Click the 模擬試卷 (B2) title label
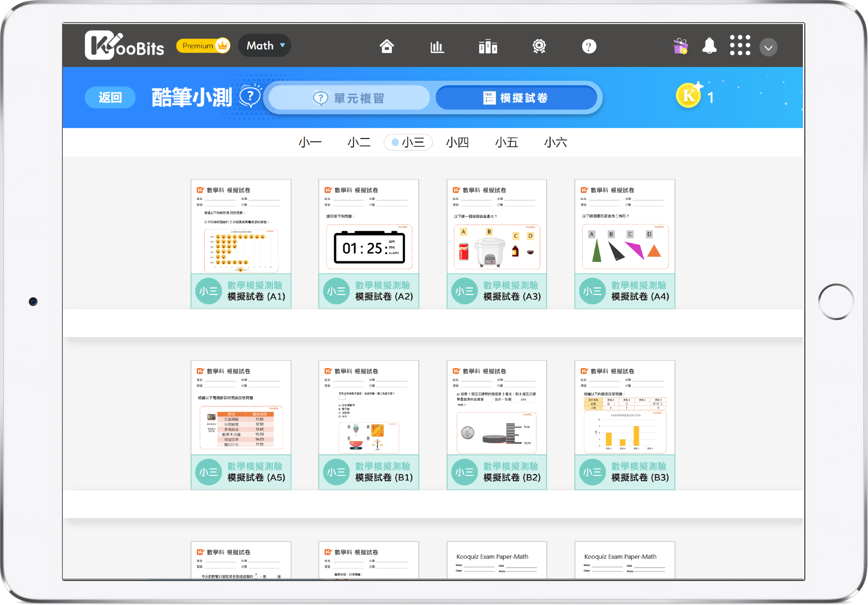The height and width of the screenshot is (605, 868). pos(512,478)
